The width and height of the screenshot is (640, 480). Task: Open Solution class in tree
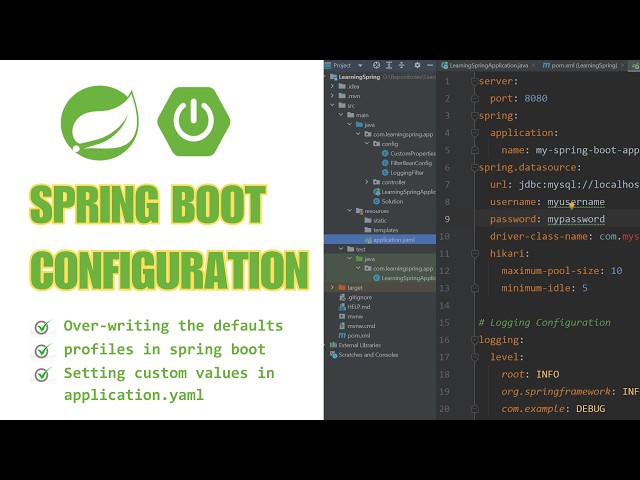point(388,201)
